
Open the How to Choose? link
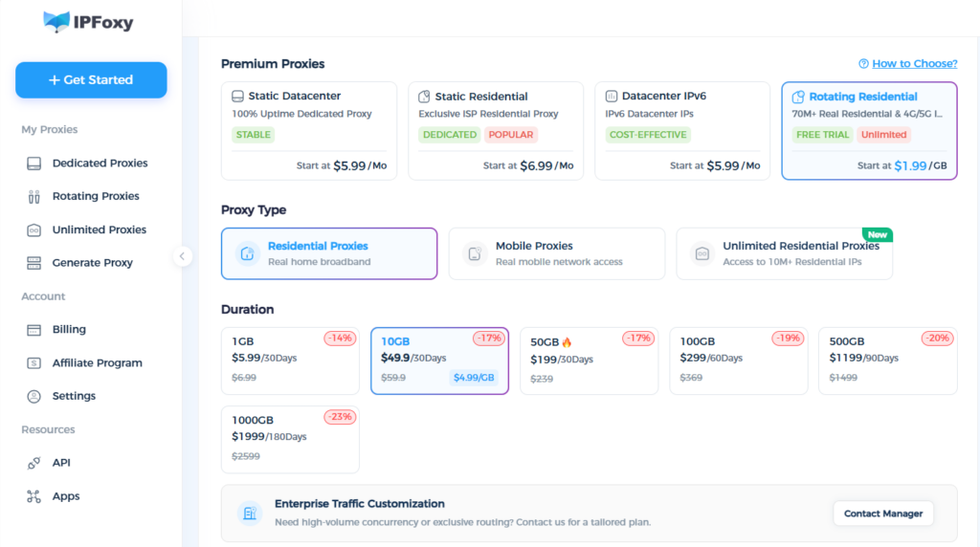914,64
